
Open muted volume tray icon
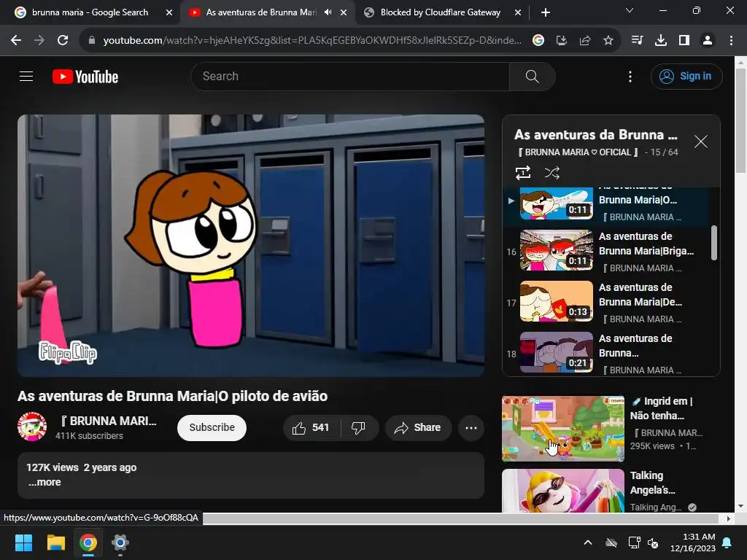(653, 542)
